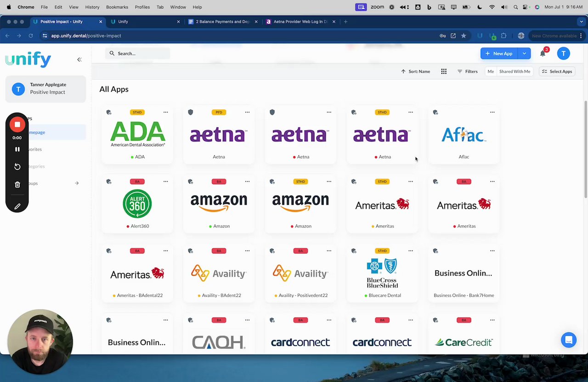The height and width of the screenshot is (382, 588).
Task: Open the Ameritas - BAdental22 app card
Action: [137, 274]
